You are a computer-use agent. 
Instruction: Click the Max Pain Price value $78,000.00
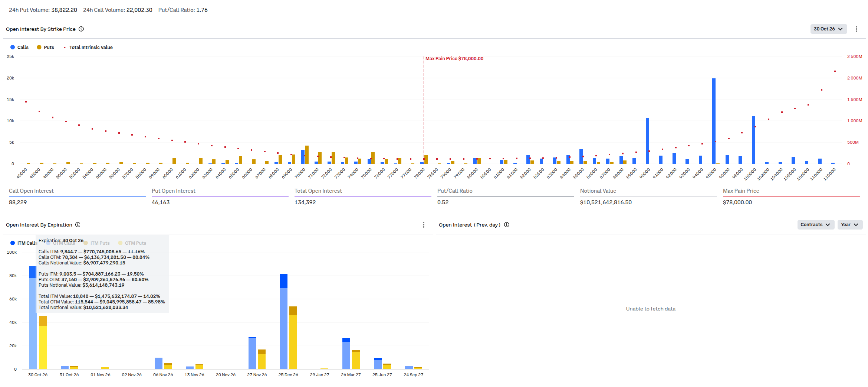pos(737,202)
